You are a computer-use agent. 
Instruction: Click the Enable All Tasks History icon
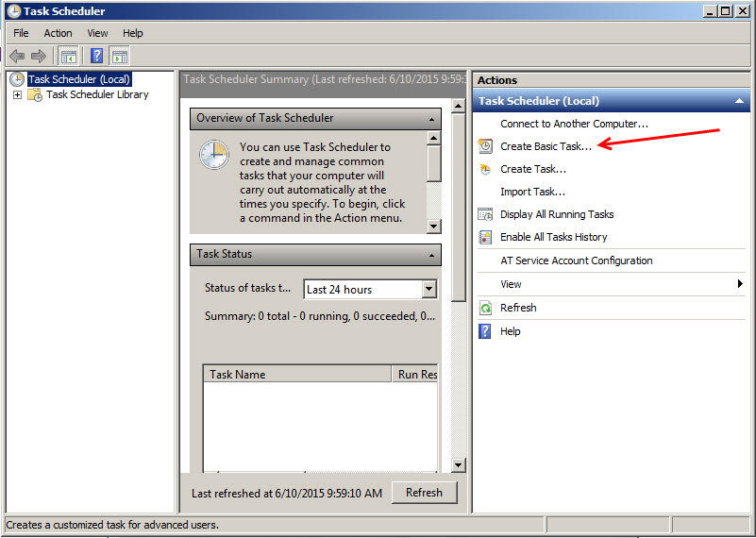(x=485, y=237)
